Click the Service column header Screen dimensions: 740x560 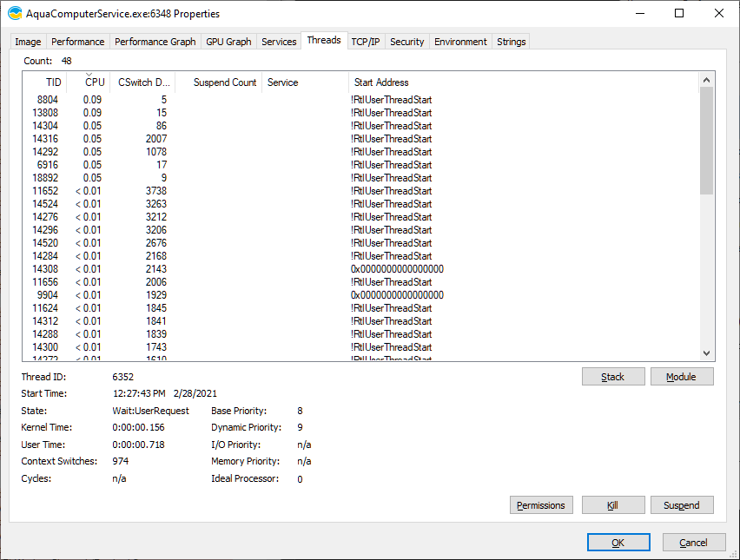tap(305, 82)
